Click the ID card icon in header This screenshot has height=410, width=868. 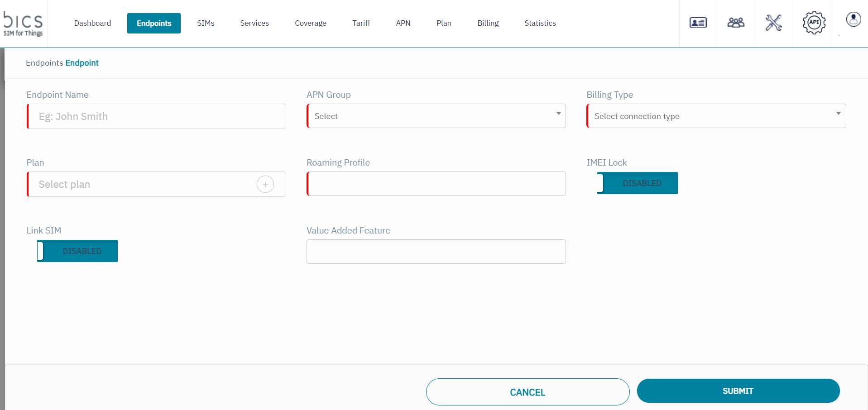pyautogui.click(x=698, y=23)
